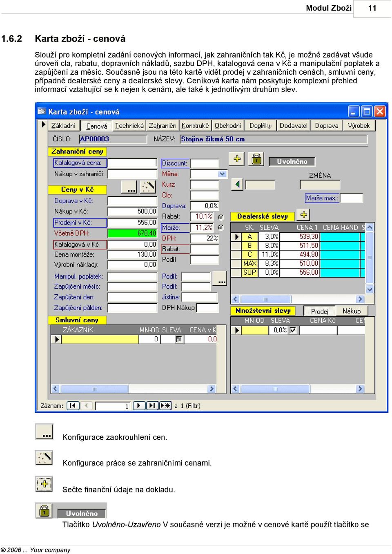Image resolution: width=392 pixels, height=554 pixels.
Task: Click the ellipsis button beside Podíl fields
Action: click(x=220, y=279)
